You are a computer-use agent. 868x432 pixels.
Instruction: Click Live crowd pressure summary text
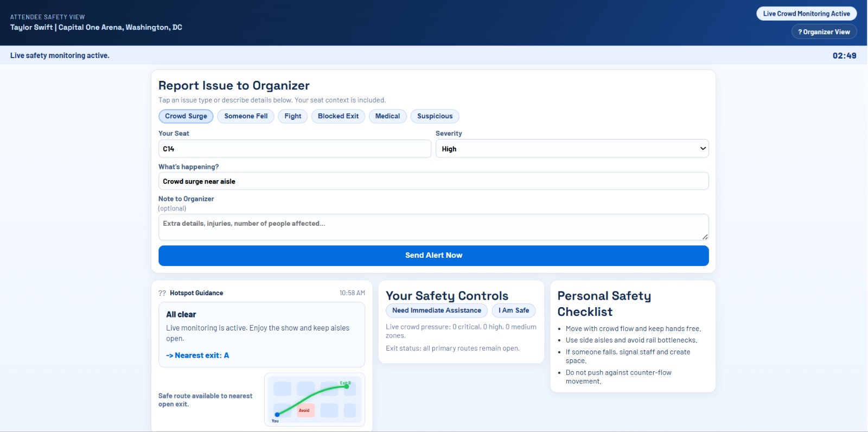pyautogui.click(x=461, y=331)
